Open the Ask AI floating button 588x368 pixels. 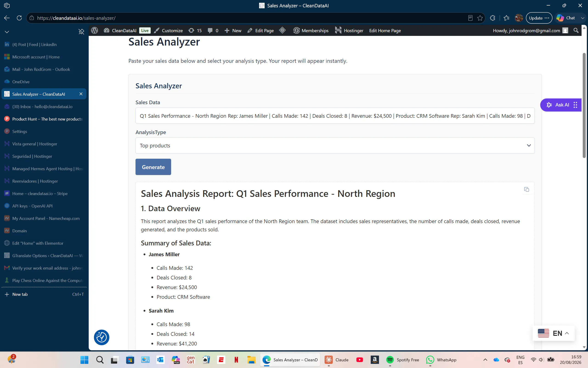click(x=561, y=105)
